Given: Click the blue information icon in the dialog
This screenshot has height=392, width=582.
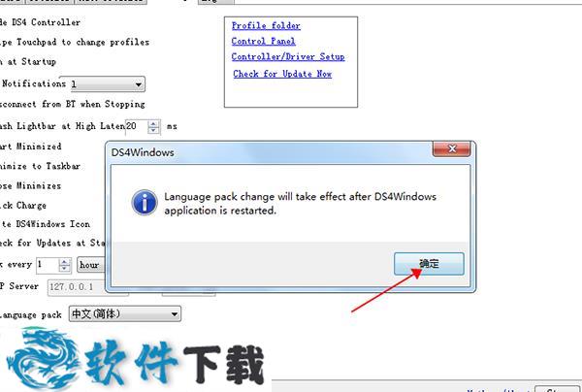Looking at the screenshot, I should click(145, 203).
